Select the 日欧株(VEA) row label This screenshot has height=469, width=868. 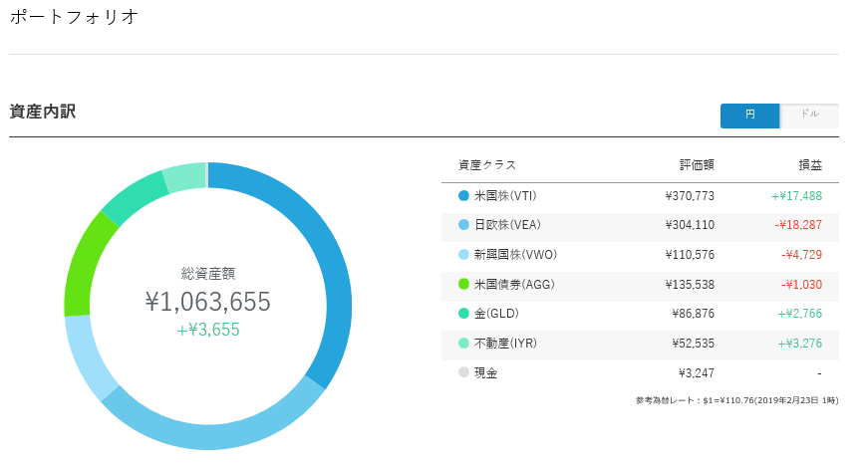pos(507,225)
